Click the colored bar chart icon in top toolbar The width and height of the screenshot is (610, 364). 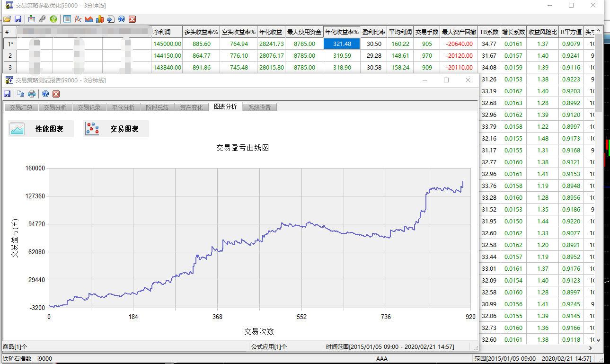[99, 19]
